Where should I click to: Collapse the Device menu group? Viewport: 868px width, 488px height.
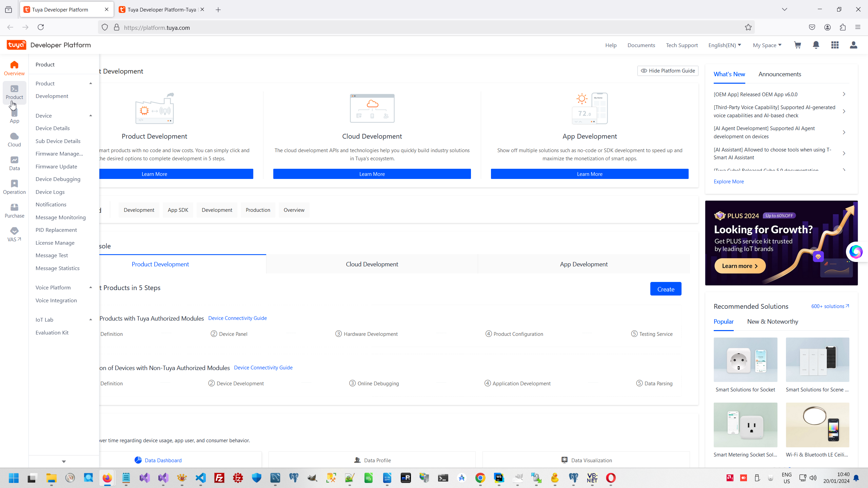click(x=91, y=116)
